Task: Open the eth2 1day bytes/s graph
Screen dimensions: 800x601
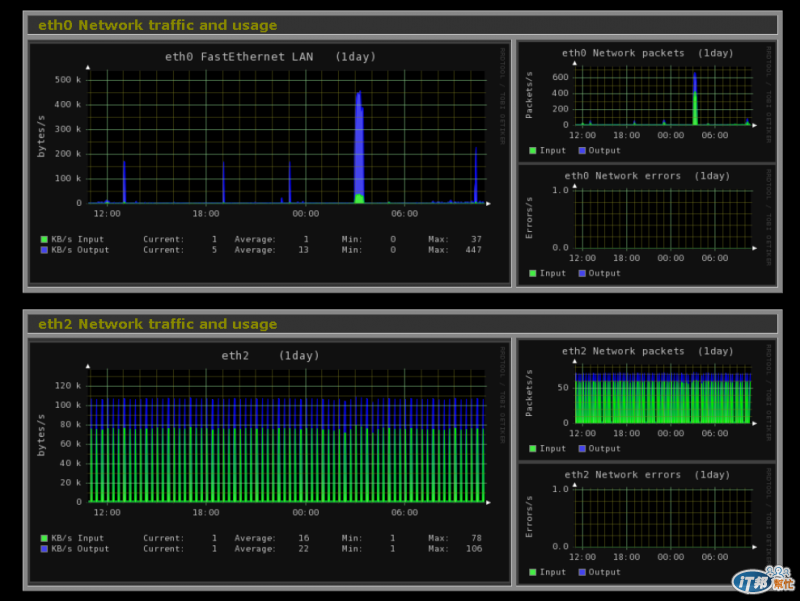Action: 270,461
